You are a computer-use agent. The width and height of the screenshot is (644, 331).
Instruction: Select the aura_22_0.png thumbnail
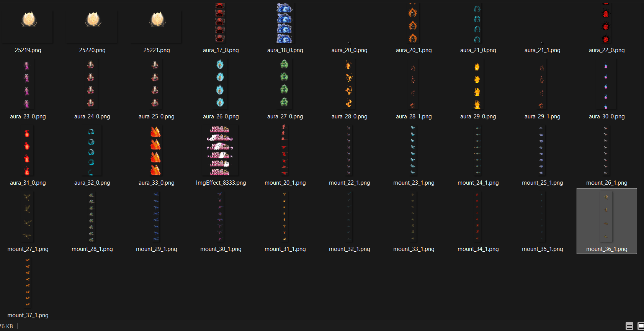pyautogui.click(x=606, y=23)
